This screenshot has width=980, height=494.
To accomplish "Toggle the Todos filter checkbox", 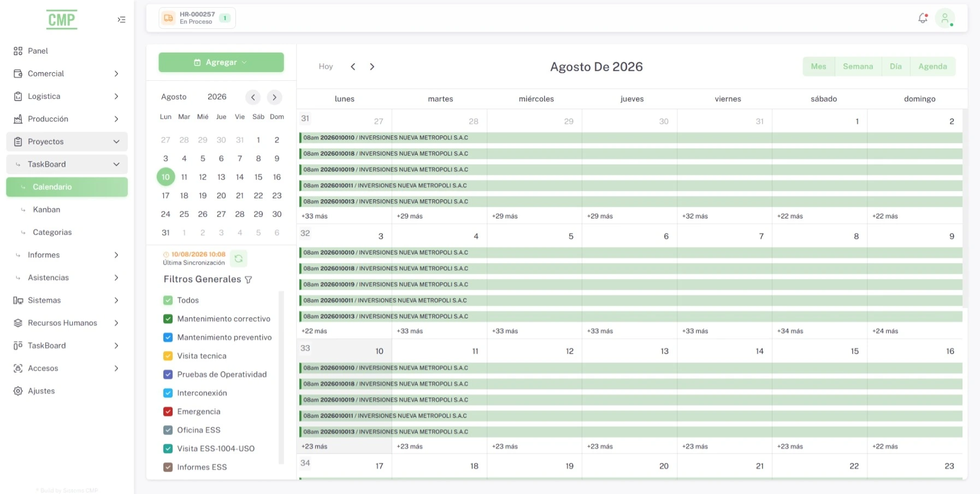I will pos(168,300).
